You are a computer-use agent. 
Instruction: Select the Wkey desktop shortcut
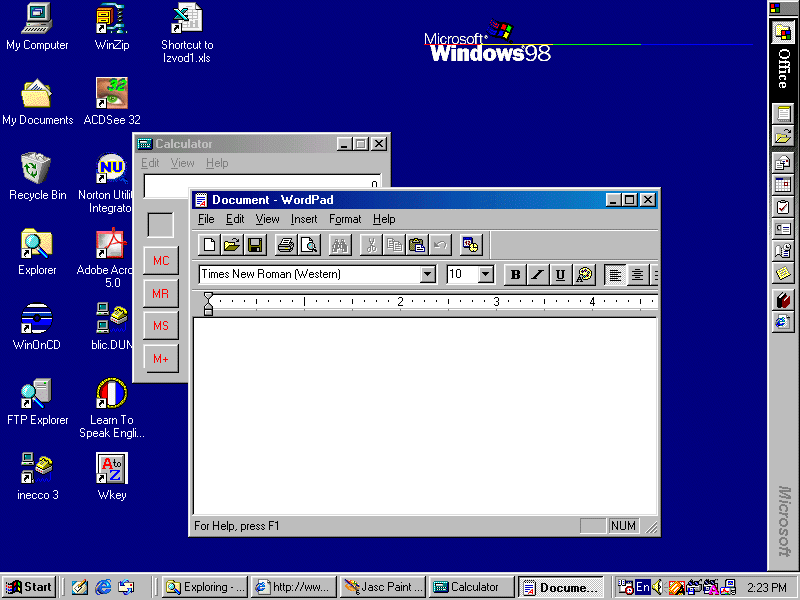pyautogui.click(x=112, y=477)
